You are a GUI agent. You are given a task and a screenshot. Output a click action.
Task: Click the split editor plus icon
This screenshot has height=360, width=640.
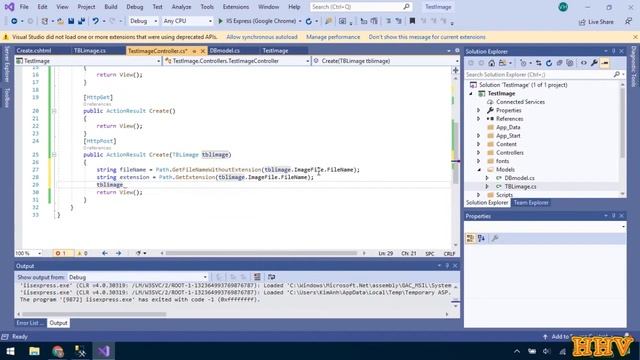point(456,70)
